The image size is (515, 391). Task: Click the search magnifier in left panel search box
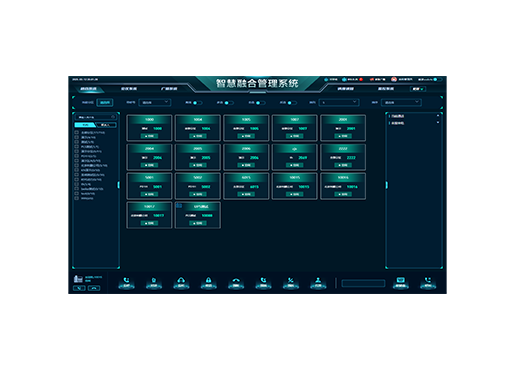pyautogui.click(x=113, y=117)
